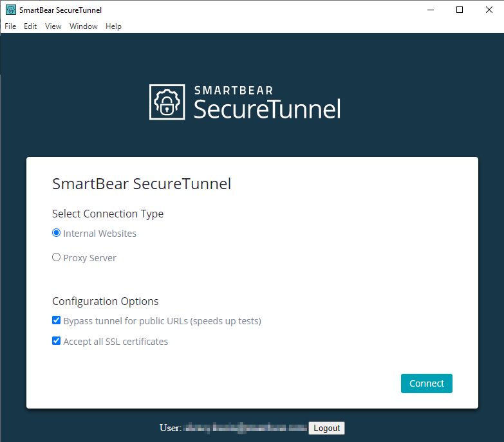The height and width of the screenshot is (442, 504).
Task: Open the Help menu
Action: click(x=113, y=26)
